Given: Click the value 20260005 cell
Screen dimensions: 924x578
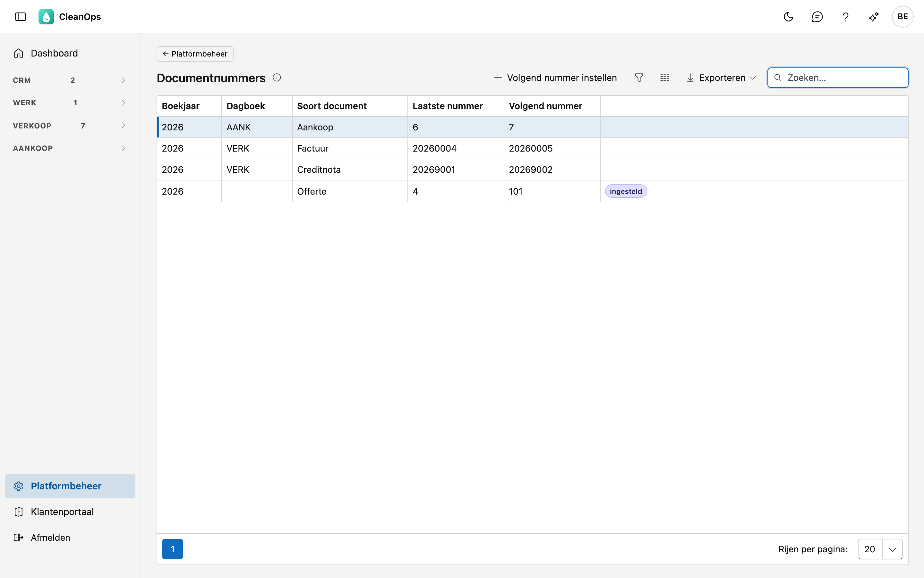Looking at the screenshot, I should (552, 148).
